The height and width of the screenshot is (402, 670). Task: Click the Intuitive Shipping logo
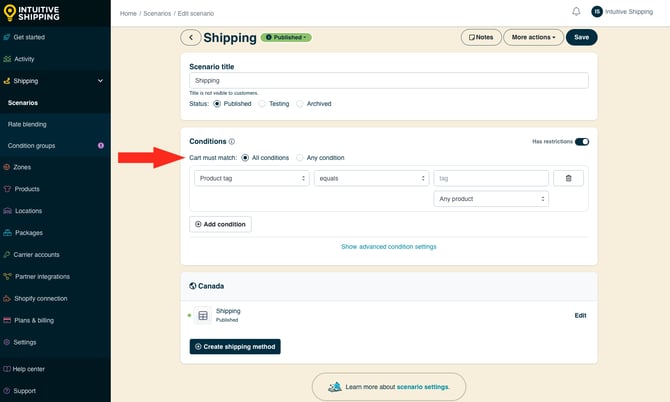[31, 13]
